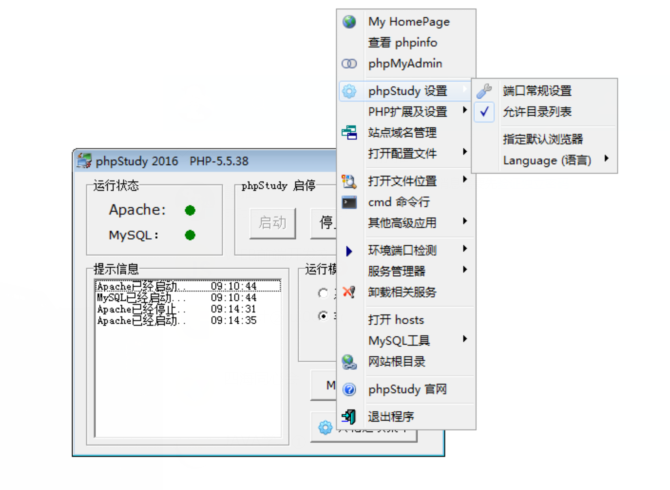The height and width of the screenshot is (490, 670).
Task: Select 站点域名管理 menu entry
Action: (x=406, y=132)
